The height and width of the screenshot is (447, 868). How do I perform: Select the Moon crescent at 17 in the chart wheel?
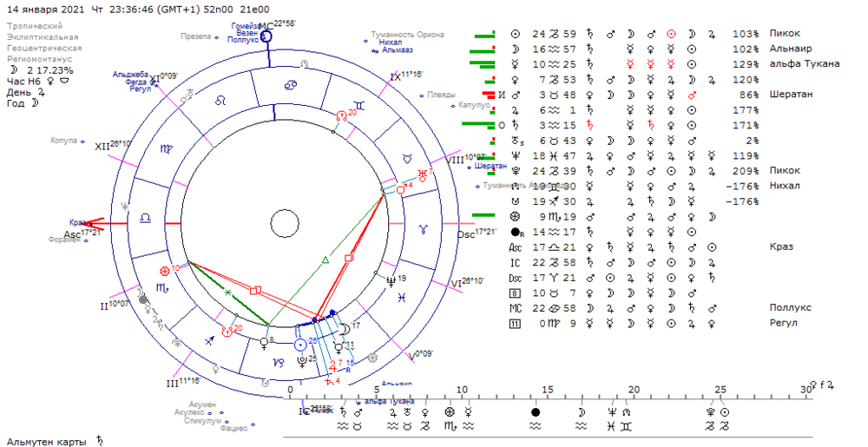point(345,329)
